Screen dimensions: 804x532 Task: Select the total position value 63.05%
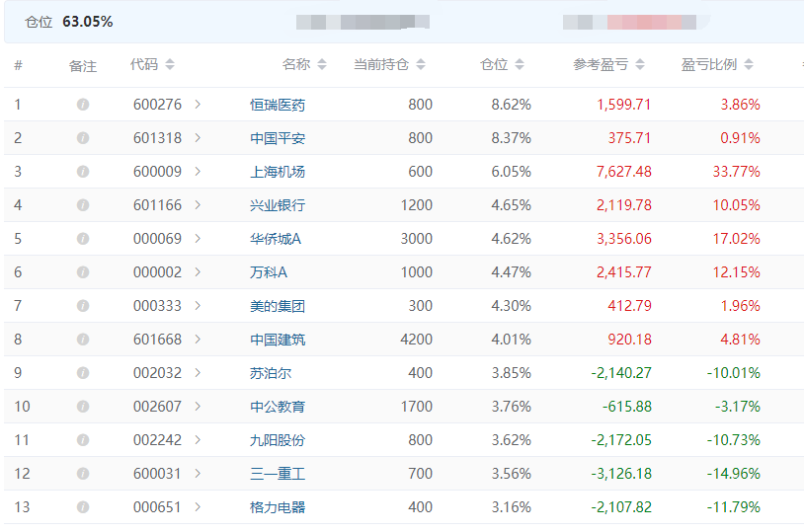point(88,22)
